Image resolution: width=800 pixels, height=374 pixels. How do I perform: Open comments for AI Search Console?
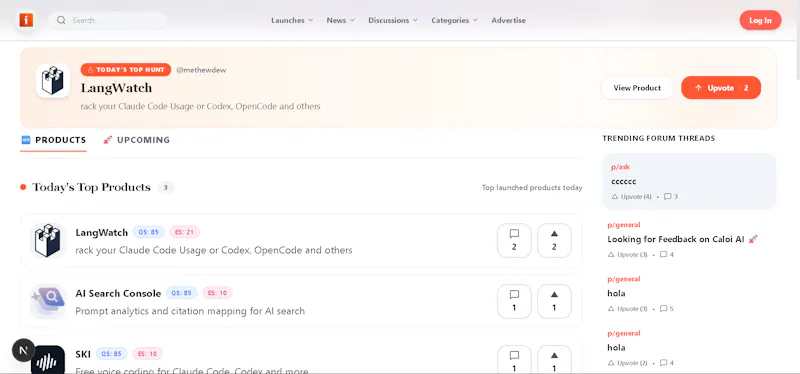click(x=514, y=301)
